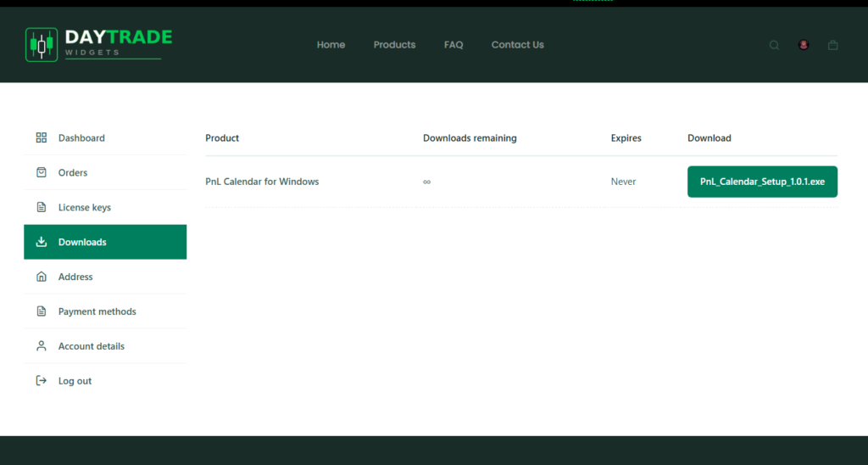Open the Orders label in the sidebar
This screenshot has width=868, height=465.
click(x=73, y=173)
